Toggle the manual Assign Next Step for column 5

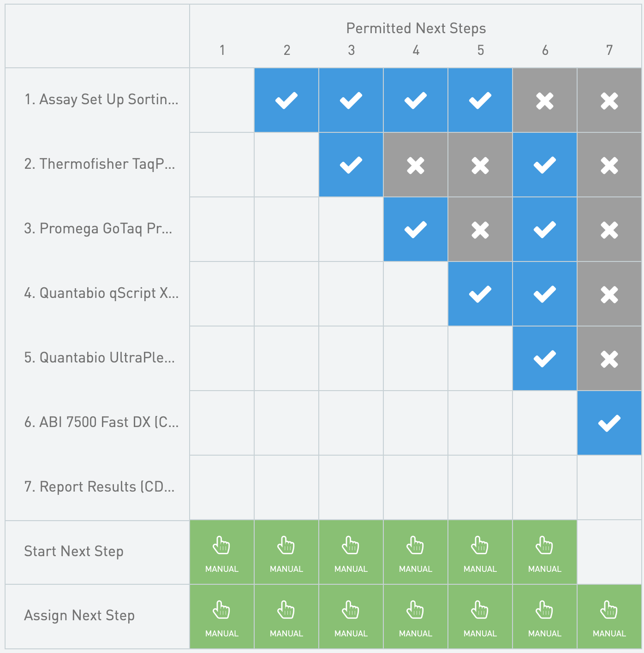click(480, 617)
